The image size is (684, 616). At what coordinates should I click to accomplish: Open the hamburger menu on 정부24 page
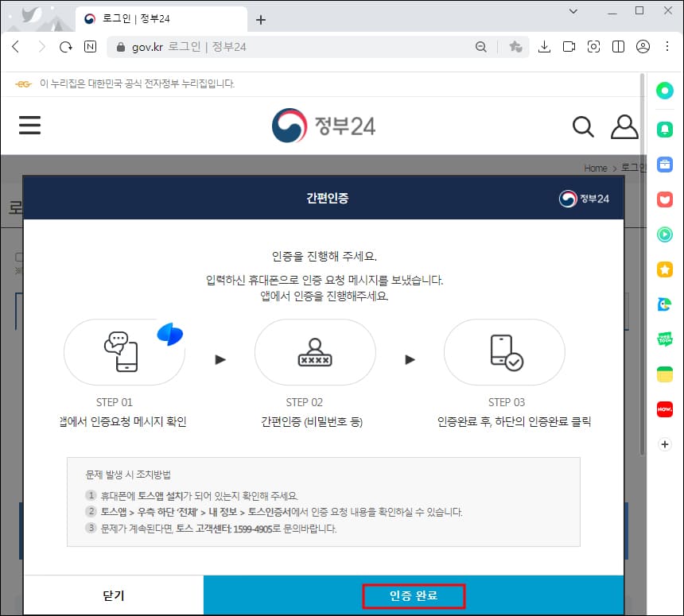coord(29,125)
